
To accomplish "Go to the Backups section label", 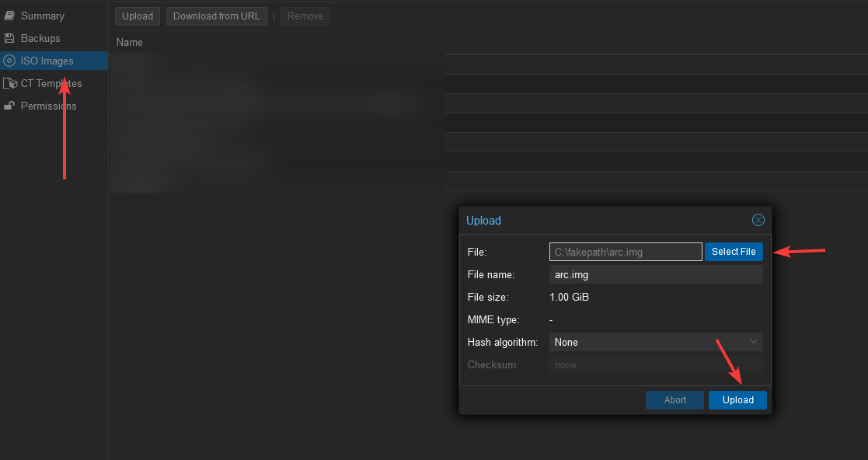I will (40, 38).
